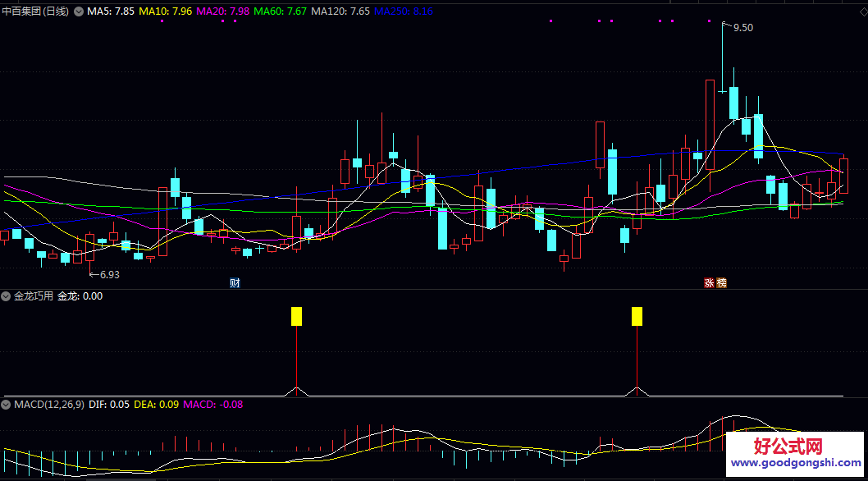
Task: Expand the 中百集团 main chart dropdown arrow
Action: pyautogui.click(x=79, y=12)
